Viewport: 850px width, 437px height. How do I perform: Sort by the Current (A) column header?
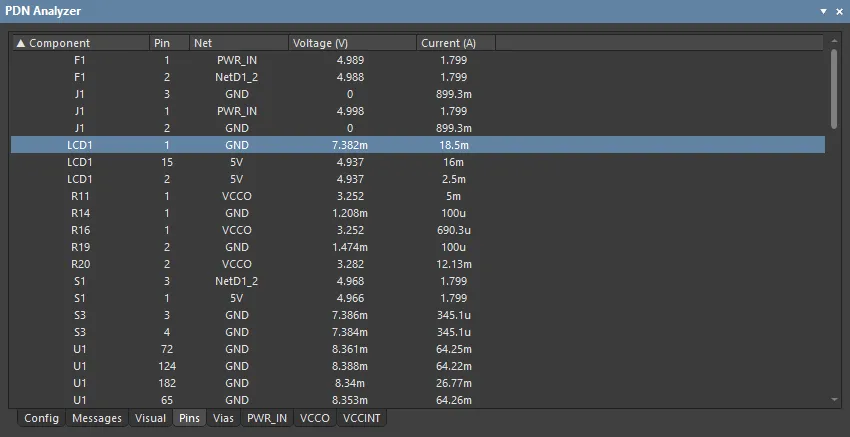pos(456,43)
